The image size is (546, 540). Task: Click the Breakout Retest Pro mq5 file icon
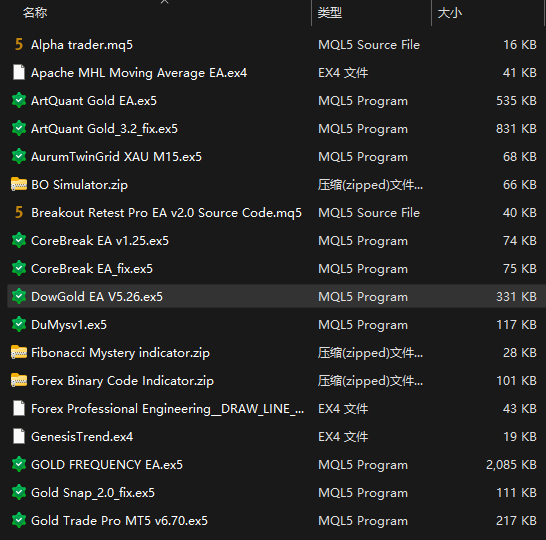coord(19,212)
